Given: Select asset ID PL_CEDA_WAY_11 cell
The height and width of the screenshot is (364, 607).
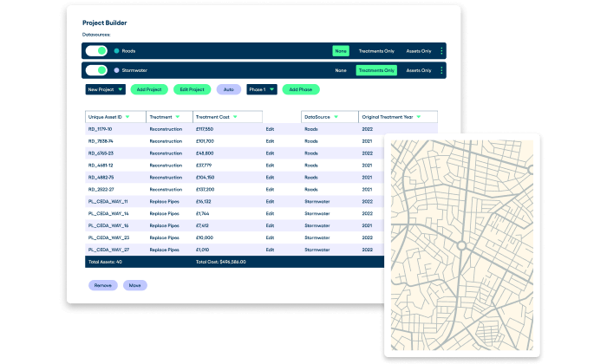Looking at the screenshot, I should coord(108,202).
